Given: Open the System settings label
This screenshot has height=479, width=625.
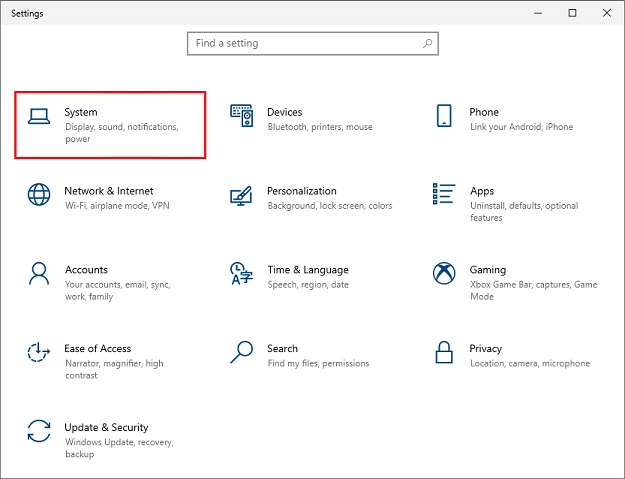Looking at the screenshot, I should (x=81, y=112).
